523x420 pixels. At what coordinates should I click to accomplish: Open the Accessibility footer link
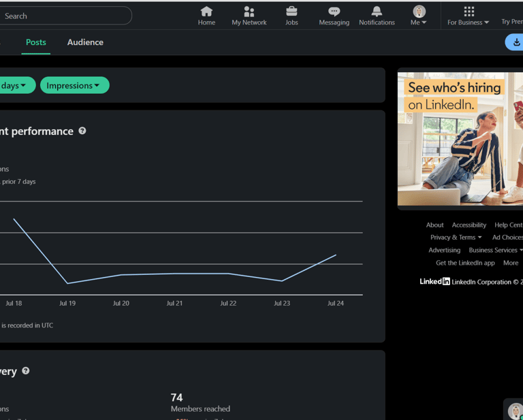coord(469,225)
